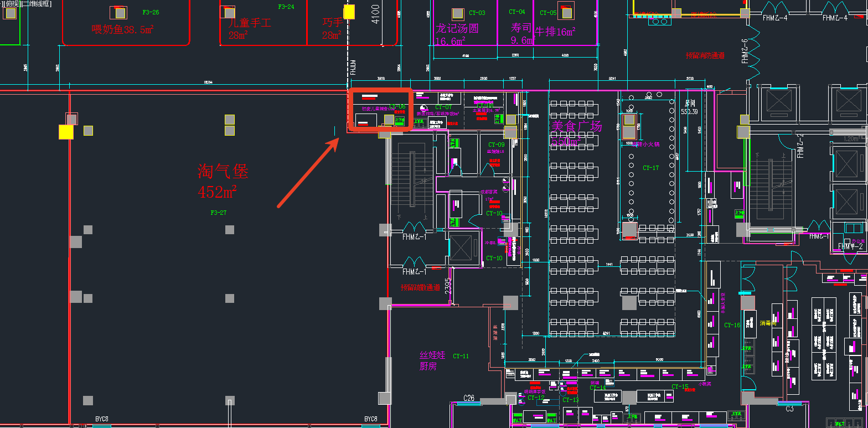
Task: Select the 淘气堡 room name text
Action: tap(223, 171)
